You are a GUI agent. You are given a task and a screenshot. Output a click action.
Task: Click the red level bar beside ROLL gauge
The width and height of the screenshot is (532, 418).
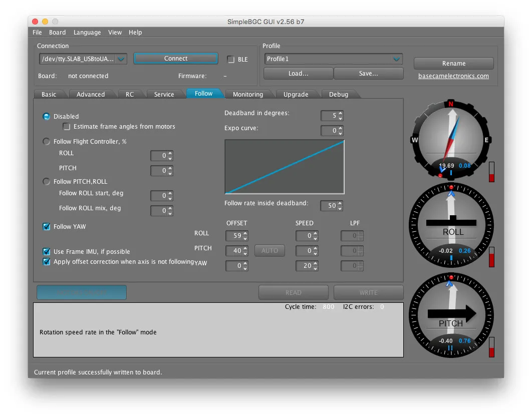491,257
